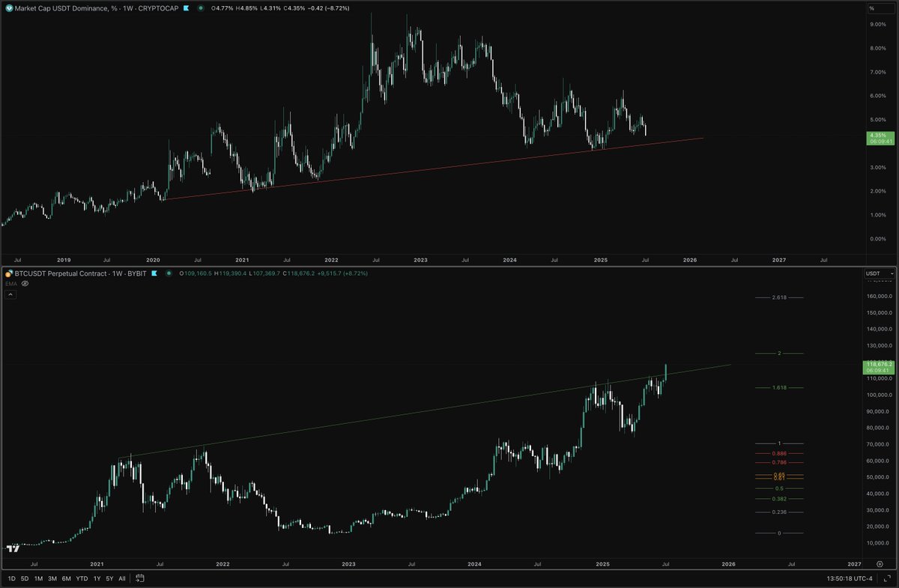Select the 3M time range
The height and width of the screenshot is (588, 899).
[52, 578]
